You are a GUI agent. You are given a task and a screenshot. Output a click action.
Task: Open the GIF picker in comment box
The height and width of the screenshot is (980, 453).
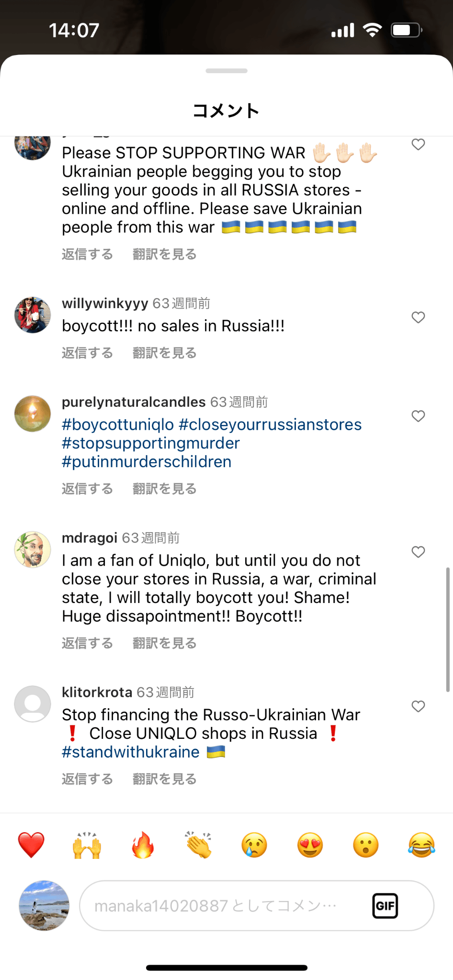385,906
